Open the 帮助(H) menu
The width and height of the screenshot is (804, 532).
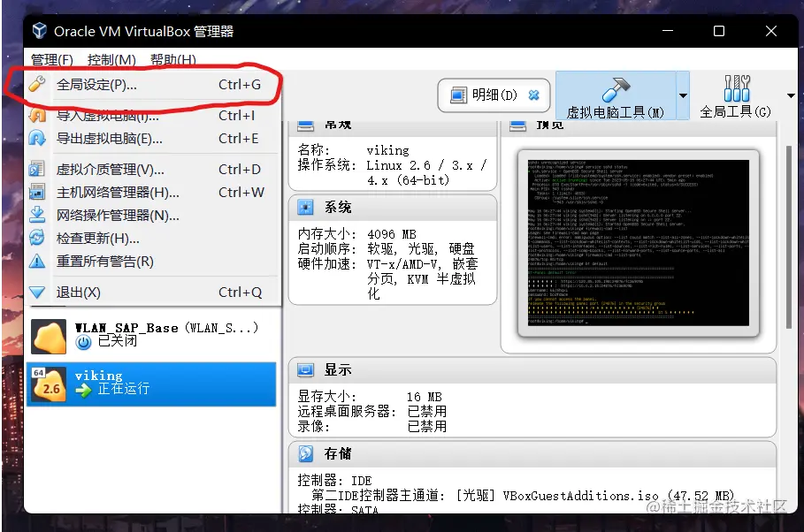tap(172, 60)
